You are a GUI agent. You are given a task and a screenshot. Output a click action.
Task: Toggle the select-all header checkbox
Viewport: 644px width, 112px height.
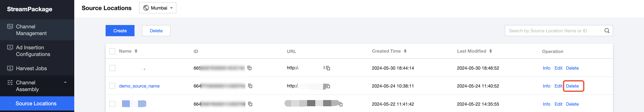point(112,51)
